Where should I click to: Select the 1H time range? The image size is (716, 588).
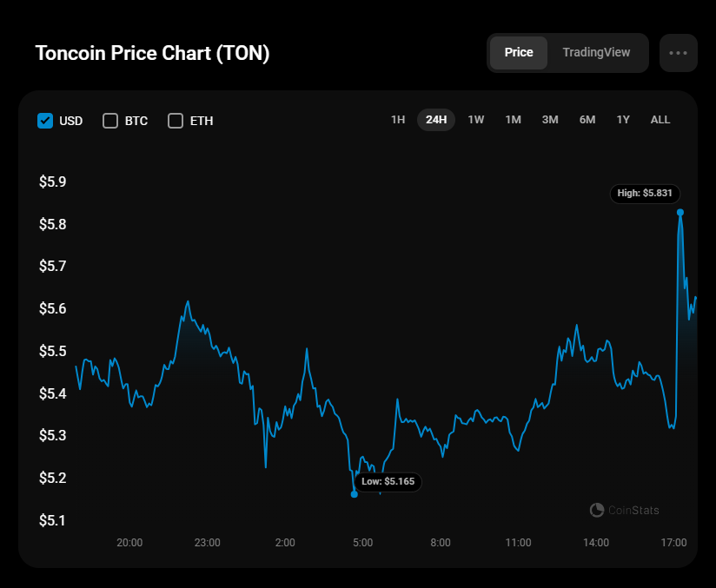click(398, 120)
